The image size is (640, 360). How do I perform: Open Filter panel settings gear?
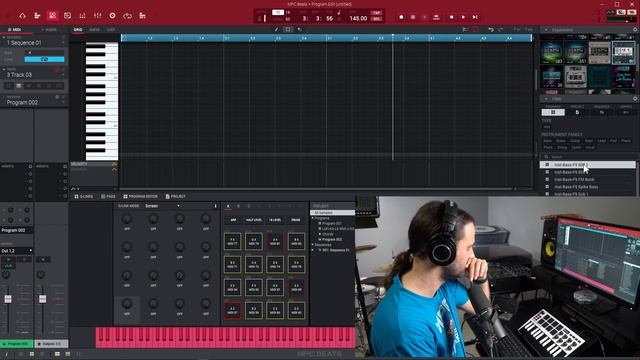pyautogui.click(x=635, y=99)
